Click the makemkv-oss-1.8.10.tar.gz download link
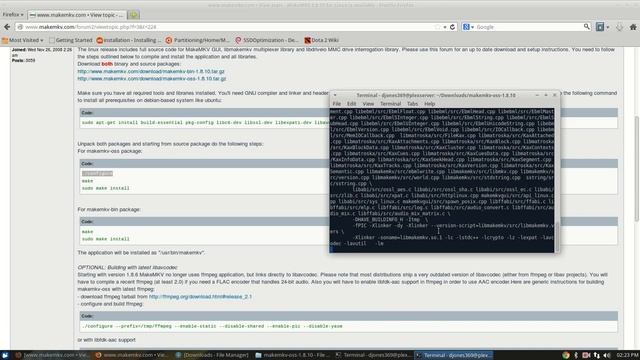640x360 pixels. (151, 78)
